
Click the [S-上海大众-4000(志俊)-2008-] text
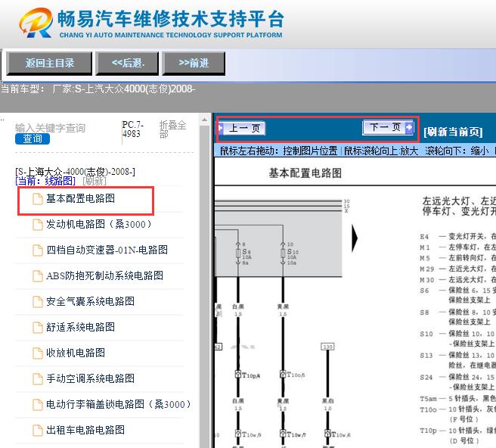tap(76, 172)
